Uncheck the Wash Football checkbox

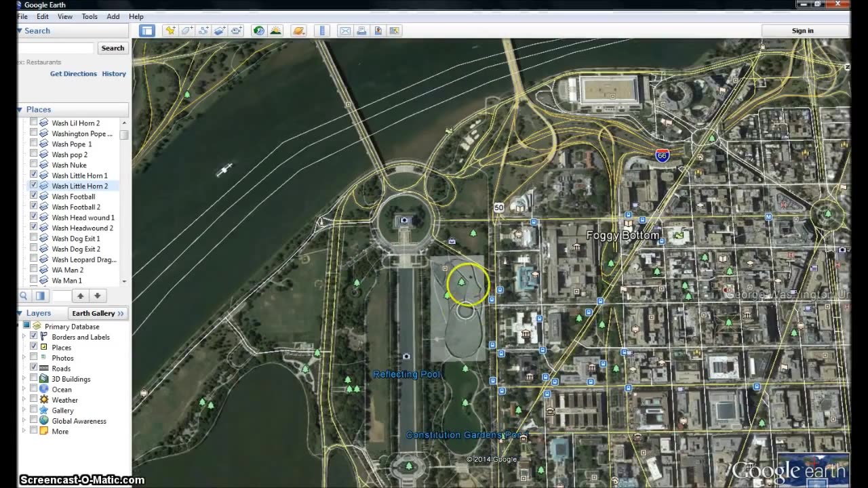coord(33,196)
